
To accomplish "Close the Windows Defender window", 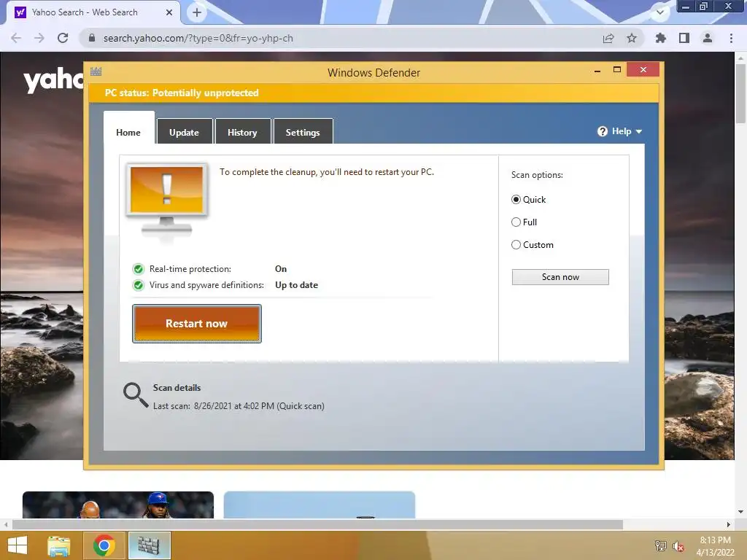I will (x=643, y=69).
